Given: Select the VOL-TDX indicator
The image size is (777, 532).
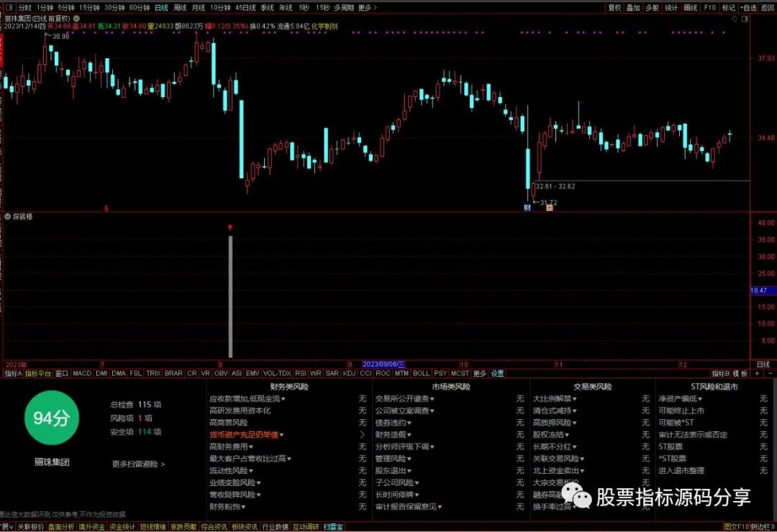Looking at the screenshot, I should 276,374.
